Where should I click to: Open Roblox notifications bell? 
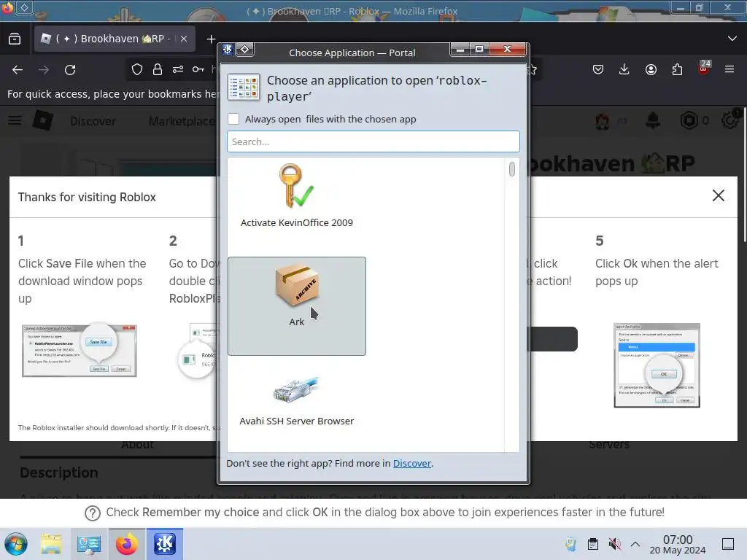click(653, 120)
